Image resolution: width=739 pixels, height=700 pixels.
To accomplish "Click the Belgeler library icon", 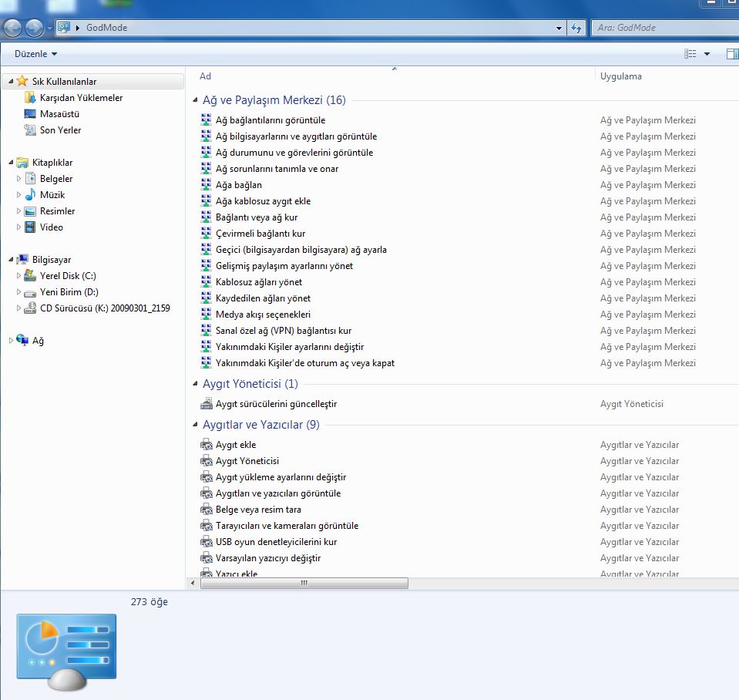I will click(30, 178).
